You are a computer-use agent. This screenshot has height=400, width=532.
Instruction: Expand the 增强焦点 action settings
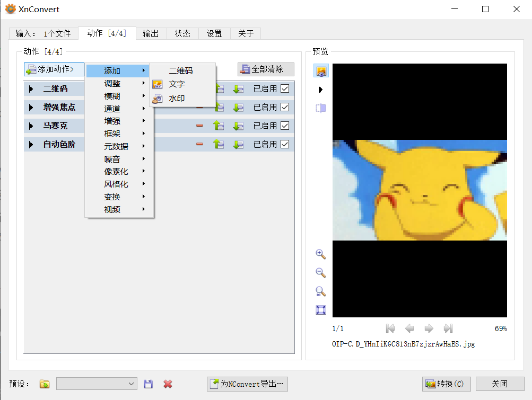[x=31, y=108]
